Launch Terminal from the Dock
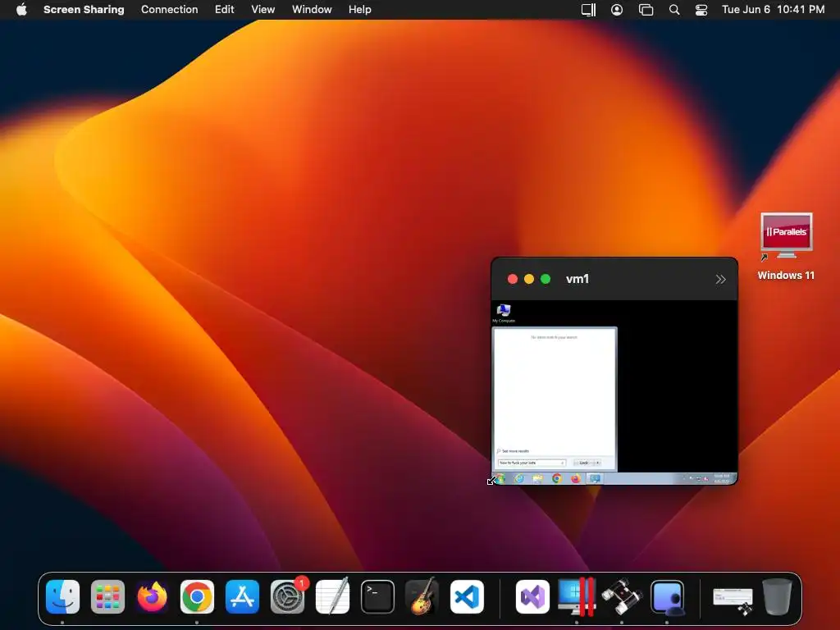 [377, 596]
